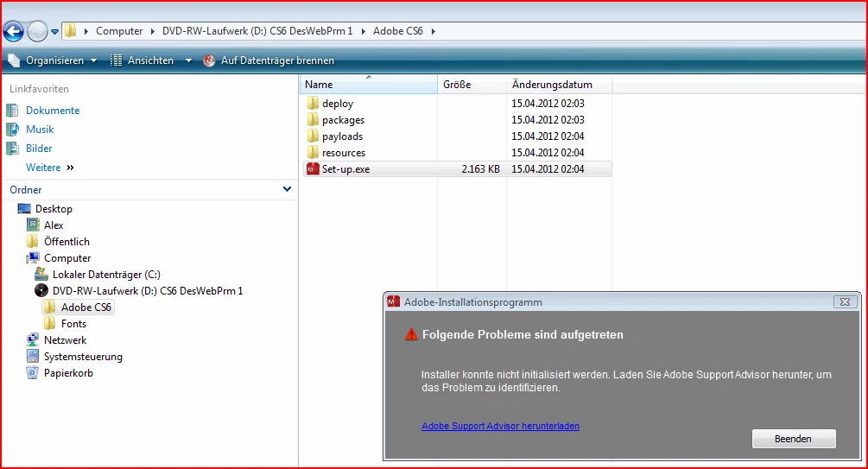Select Computer in the address breadcrumb
Image resolution: width=868 pixels, height=469 pixels.
click(119, 31)
